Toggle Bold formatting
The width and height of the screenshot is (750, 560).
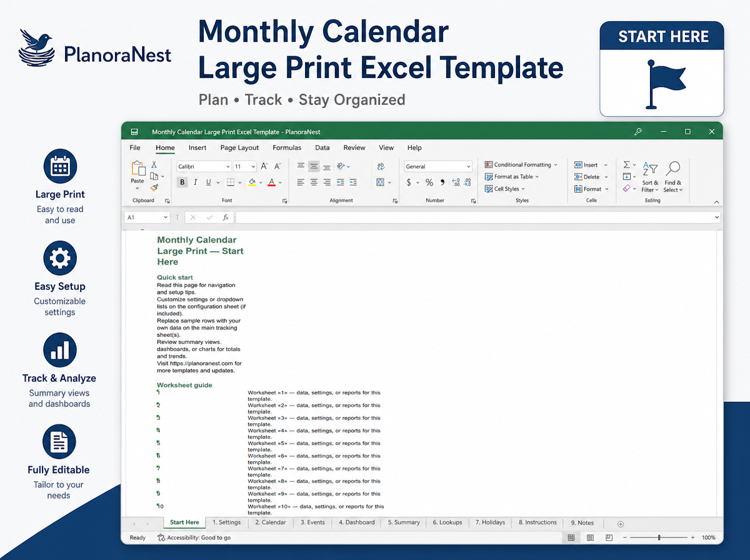[x=182, y=182]
